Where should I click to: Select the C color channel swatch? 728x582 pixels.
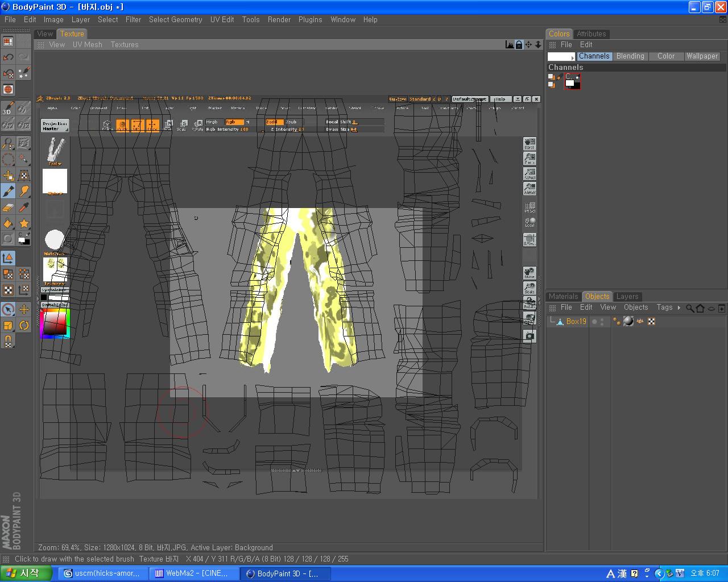coord(572,82)
